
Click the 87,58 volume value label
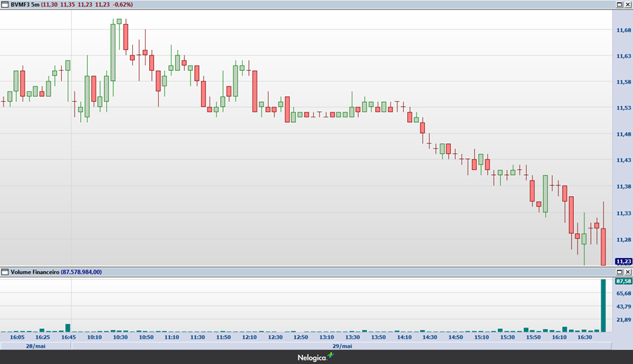[622, 280]
